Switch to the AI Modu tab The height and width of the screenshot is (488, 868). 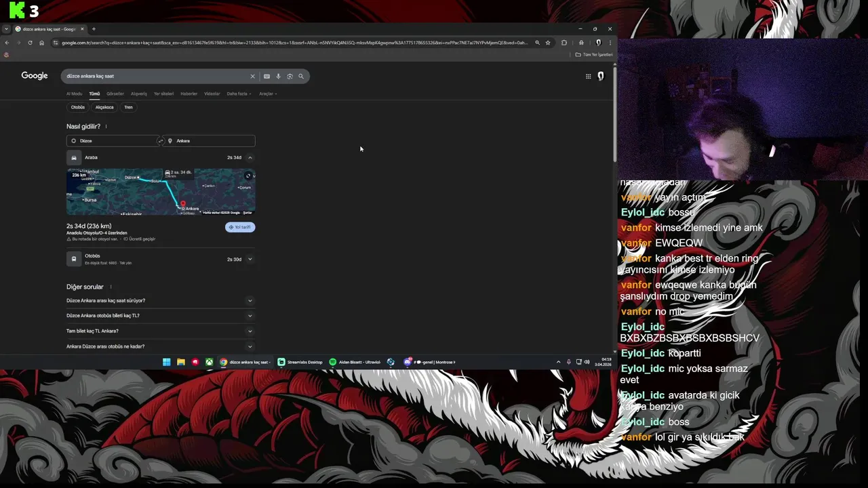click(x=74, y=94)
